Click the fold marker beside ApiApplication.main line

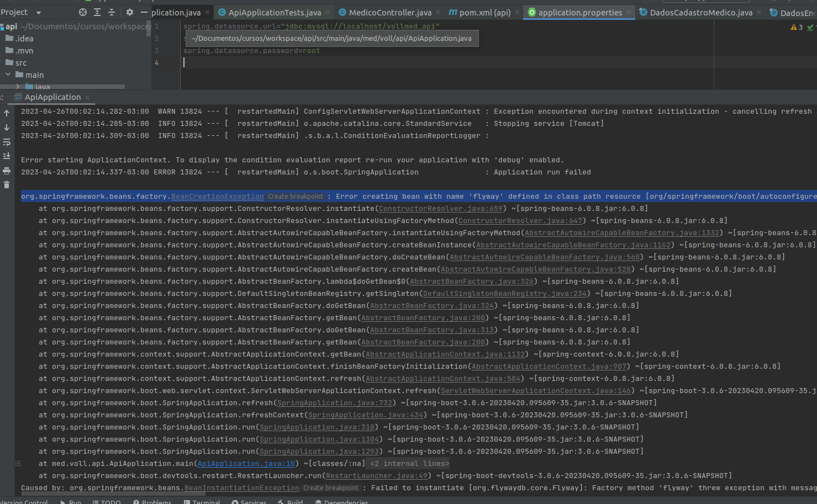18,464
